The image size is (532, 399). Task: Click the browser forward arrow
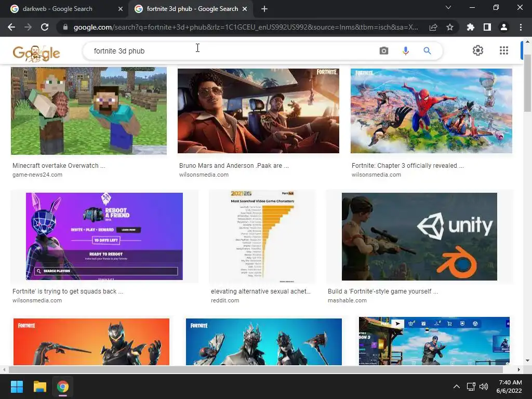tap(28, 27)
